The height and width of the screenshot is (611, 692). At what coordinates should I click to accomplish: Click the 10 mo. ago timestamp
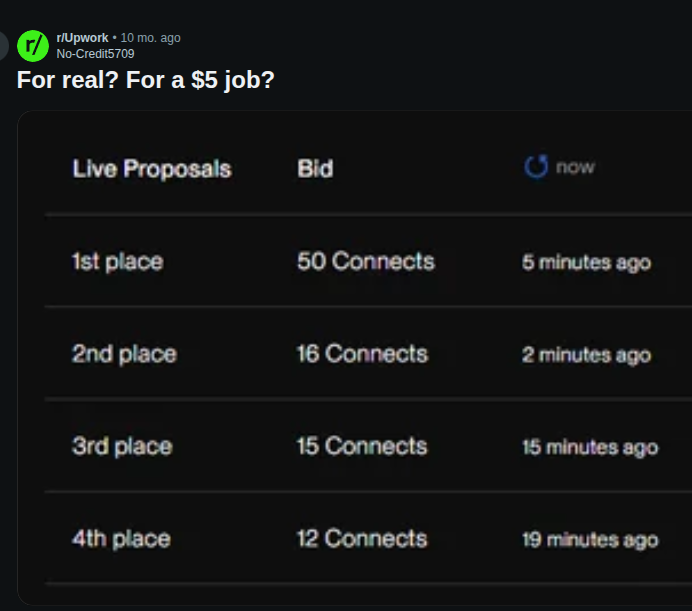click(150, 38)
